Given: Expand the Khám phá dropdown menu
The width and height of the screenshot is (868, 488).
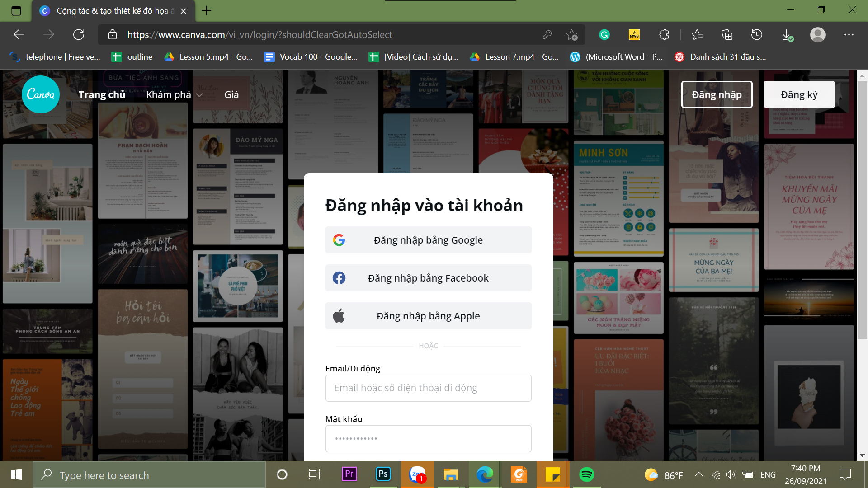Looking at the screenshot, I should coord(175,94).
